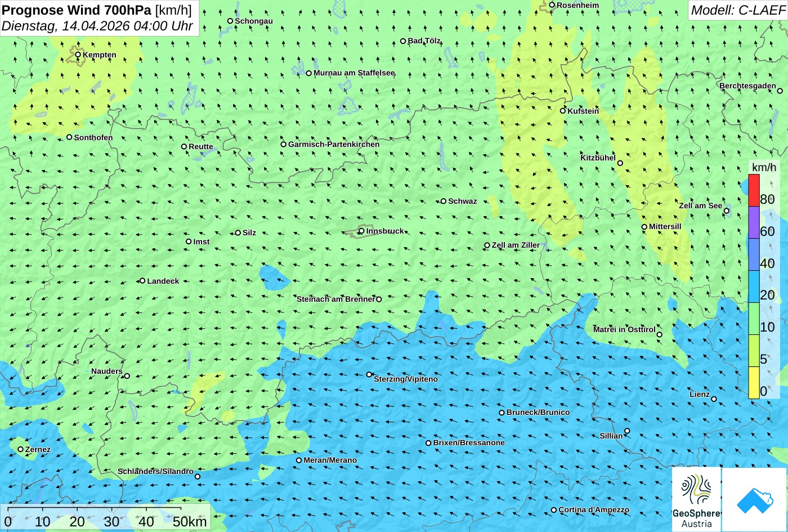
Task: Click the Reutte city marker
Action: click(184, 146)
